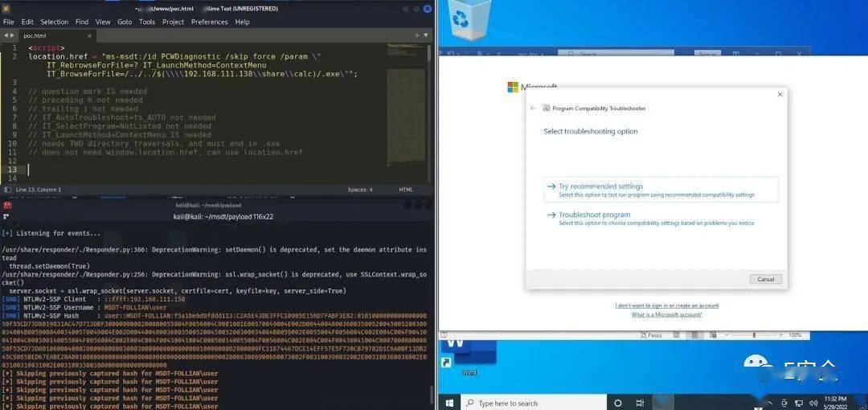The image size is (868, 410).
Task: Open Cortana from the taskbar
Action: pyautogui.click(x=618, y=403)
